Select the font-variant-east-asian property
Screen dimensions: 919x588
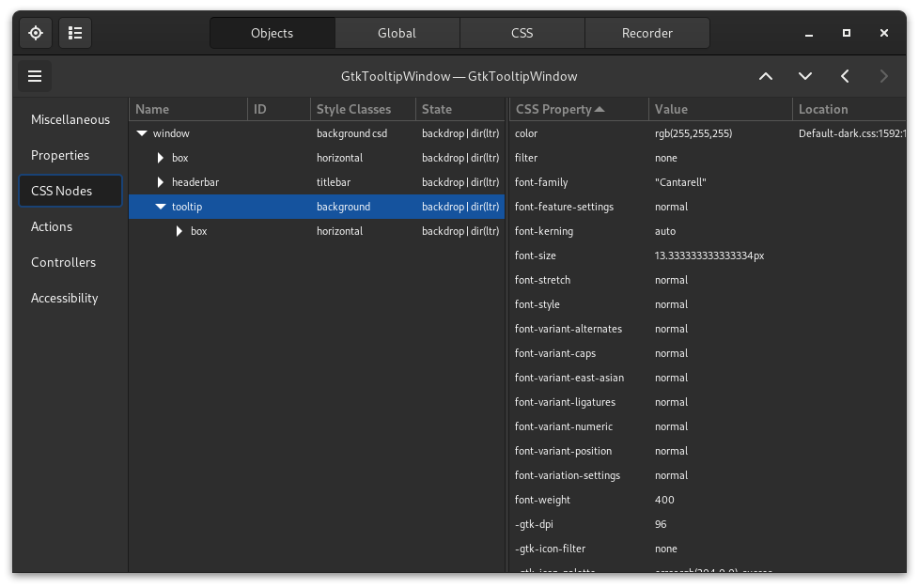tap(708, 378)
